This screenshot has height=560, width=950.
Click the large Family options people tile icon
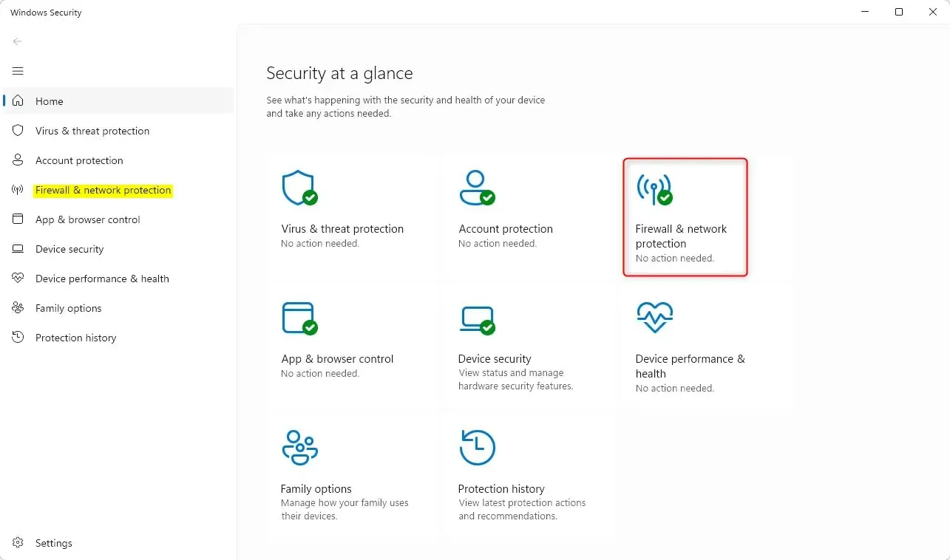click(x=299, y=447)
